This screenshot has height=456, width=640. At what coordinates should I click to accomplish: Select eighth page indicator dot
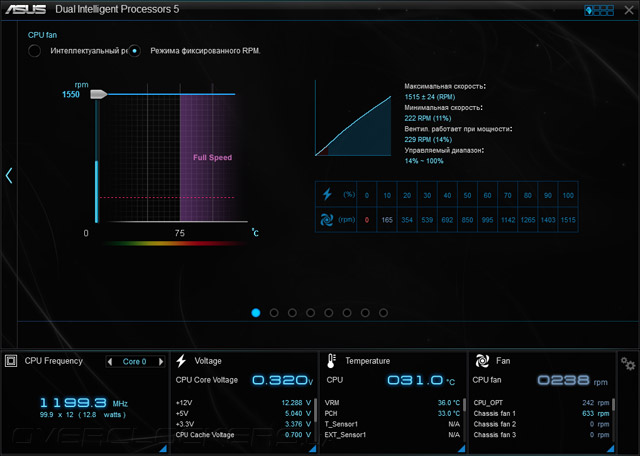[x=383, y=313]
